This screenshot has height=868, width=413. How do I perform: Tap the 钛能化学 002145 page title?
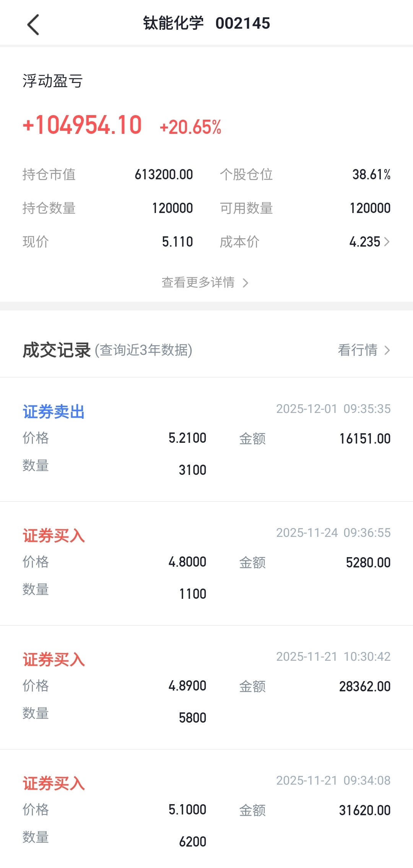206,23
